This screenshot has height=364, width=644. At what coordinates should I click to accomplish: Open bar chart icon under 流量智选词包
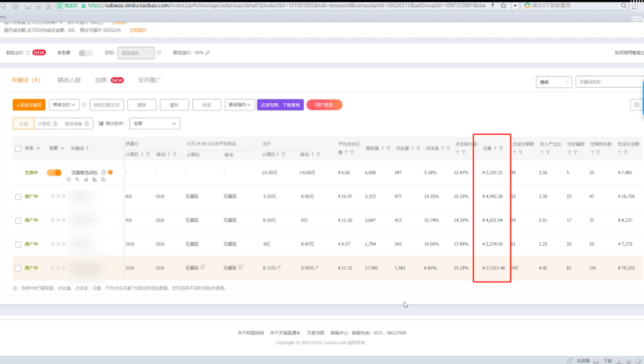coord(86,180)
